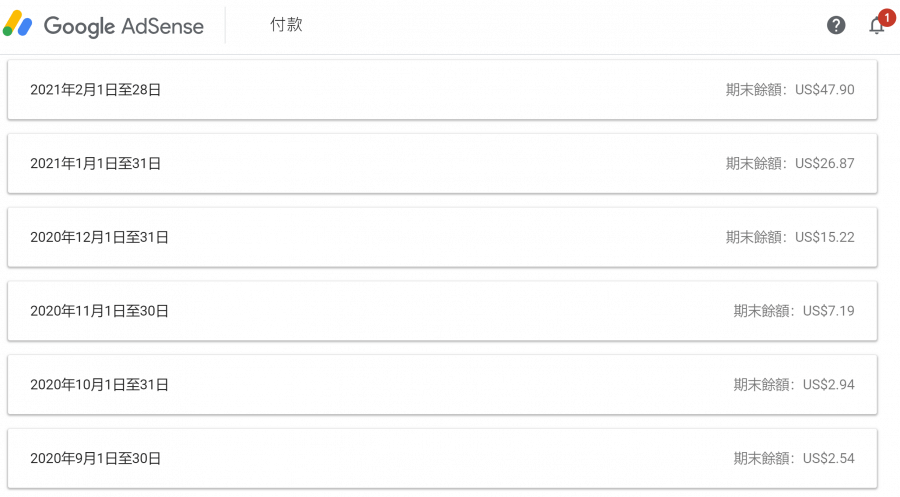900x497 pixels.
Task: Expand the 2021年2月1日至28日 payment row
Action: coord(442,90)
